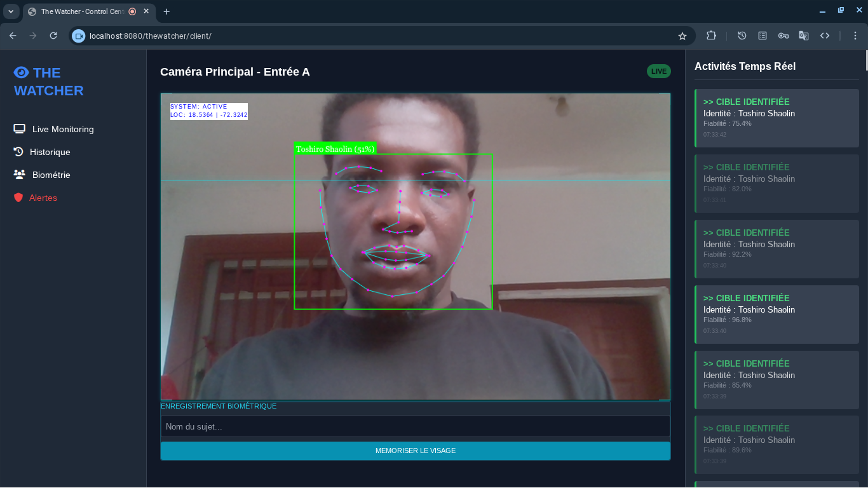Select the activity card with 75.4% reliability
This screenshot has width=868, height=488.
776,118
